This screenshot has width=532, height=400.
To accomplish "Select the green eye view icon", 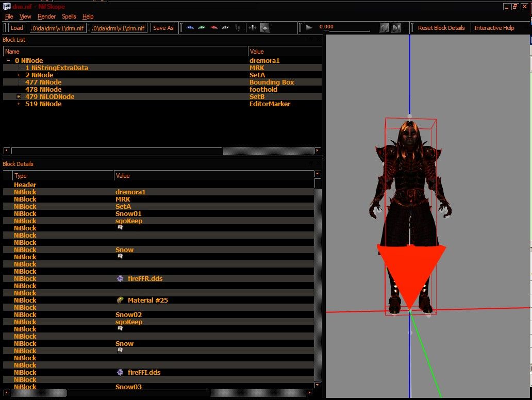I will coord(202,28).
